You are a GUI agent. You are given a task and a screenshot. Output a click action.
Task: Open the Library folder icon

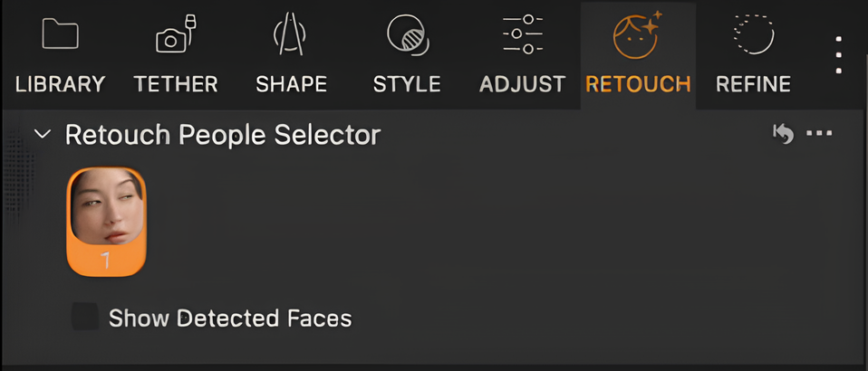60,34
